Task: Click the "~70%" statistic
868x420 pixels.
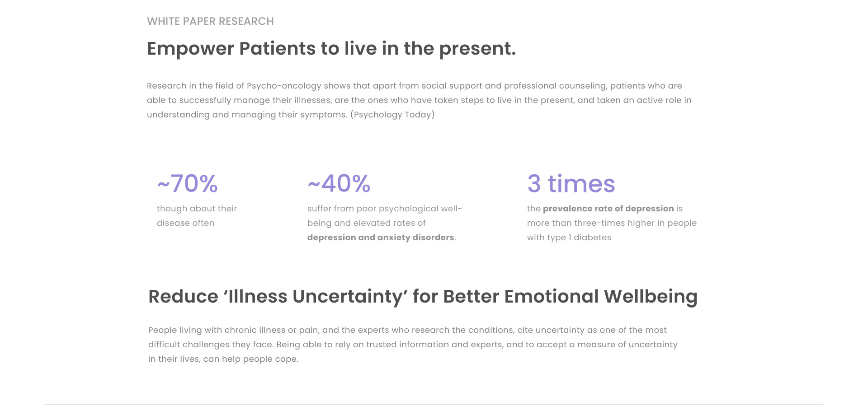Action: [x=187, y=184]
